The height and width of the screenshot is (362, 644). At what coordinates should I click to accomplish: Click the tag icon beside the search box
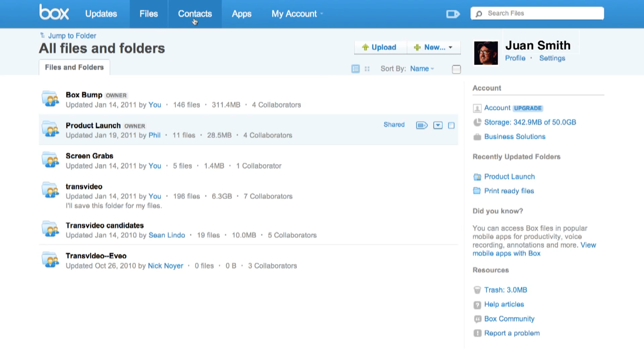453,14
